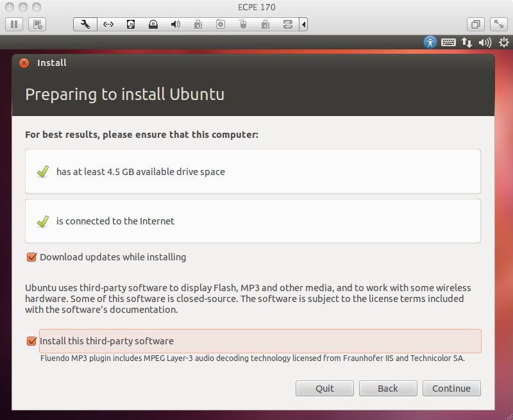The width and height of the screenshot is (513, 420).
Task: Click the hard disk device icon
Action: click(x=130, y=24)
